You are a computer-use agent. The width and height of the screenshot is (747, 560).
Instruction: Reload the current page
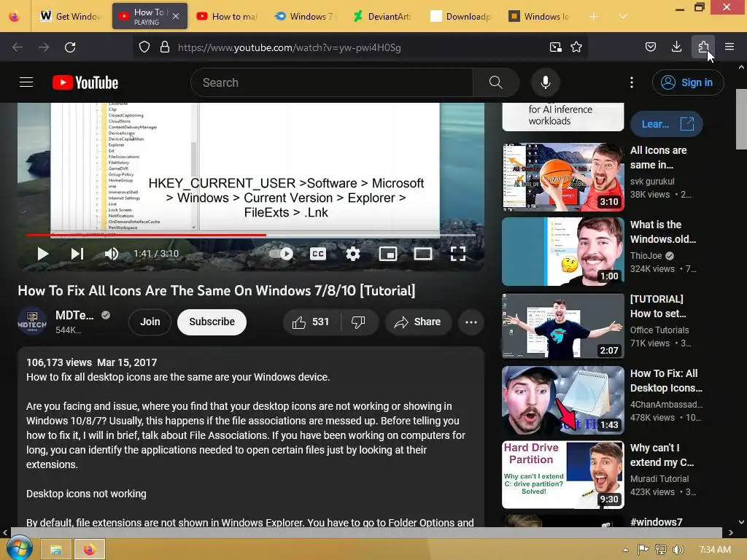(70, 47)
